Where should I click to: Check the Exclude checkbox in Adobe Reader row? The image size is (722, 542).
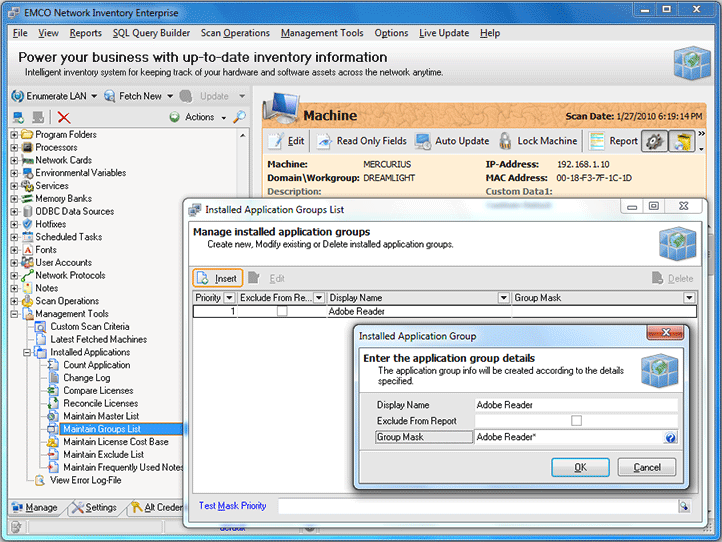(x=282, y=312)
